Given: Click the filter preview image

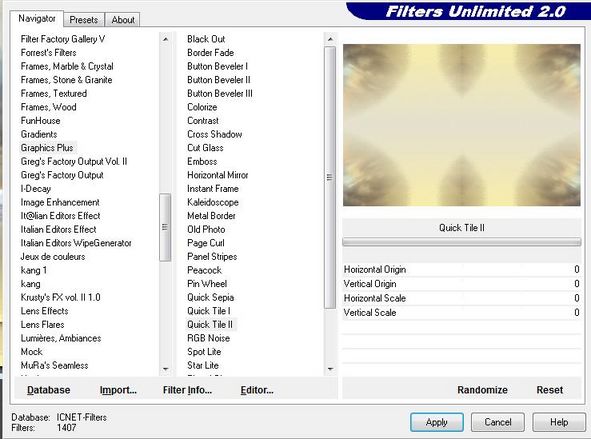Looking at the screenshot, I should [461, 125].
